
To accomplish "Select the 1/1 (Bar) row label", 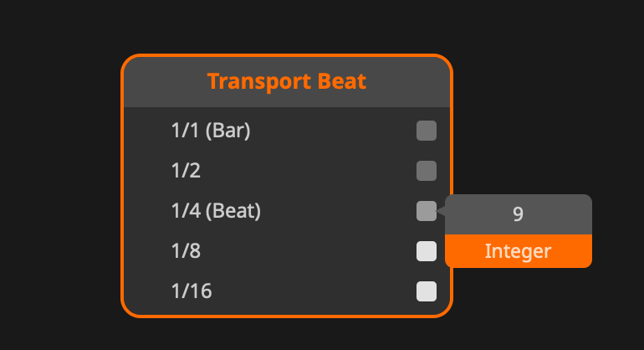I will (x=211, y=131).
